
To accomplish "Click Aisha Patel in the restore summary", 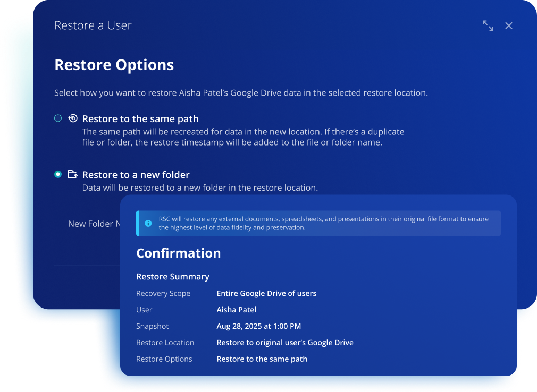I will 236,310.
